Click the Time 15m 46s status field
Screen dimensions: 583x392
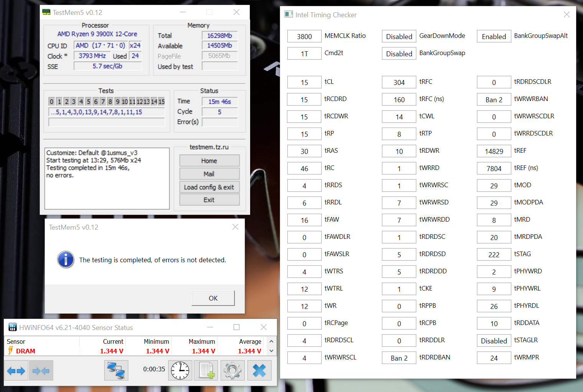click(x=219, y=101)
